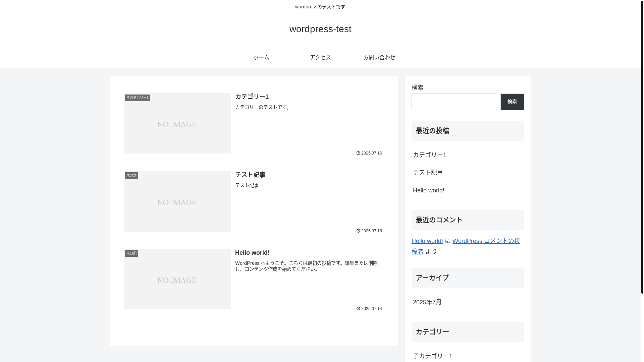Open カテゴリー1 in 最近の投稿 sidebar
The image size is (644, 362).
(430, 155)
